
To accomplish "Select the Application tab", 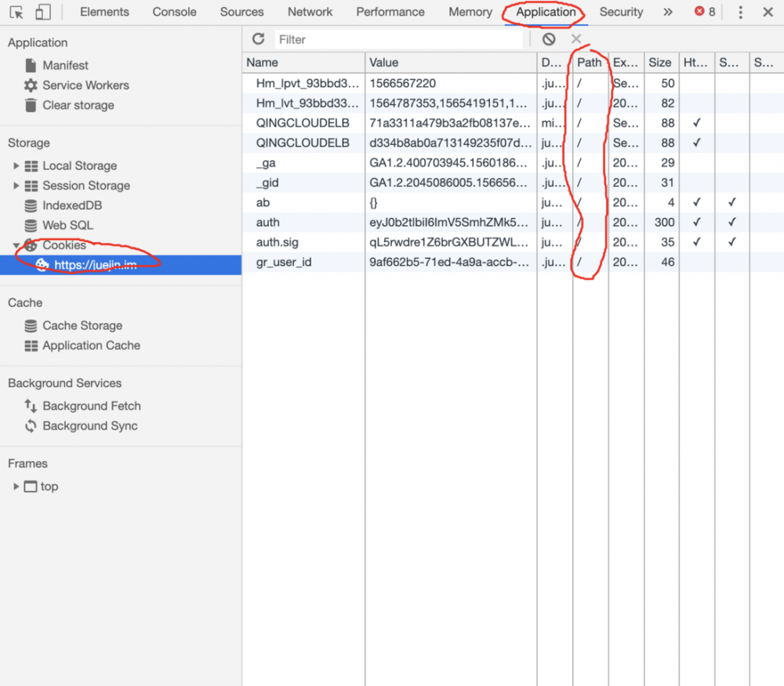I will (546, 12).
